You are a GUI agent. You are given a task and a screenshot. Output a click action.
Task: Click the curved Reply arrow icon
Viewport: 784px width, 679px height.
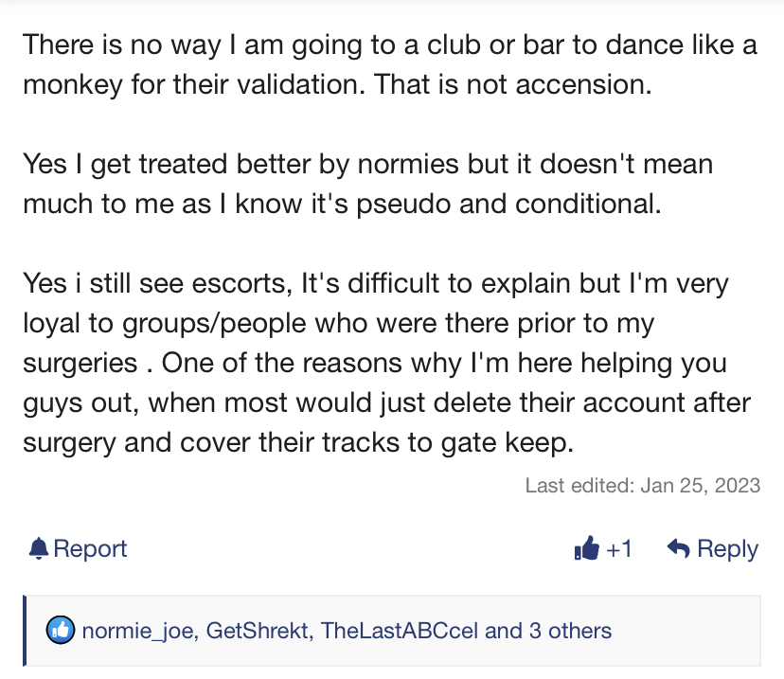[679, 548]
